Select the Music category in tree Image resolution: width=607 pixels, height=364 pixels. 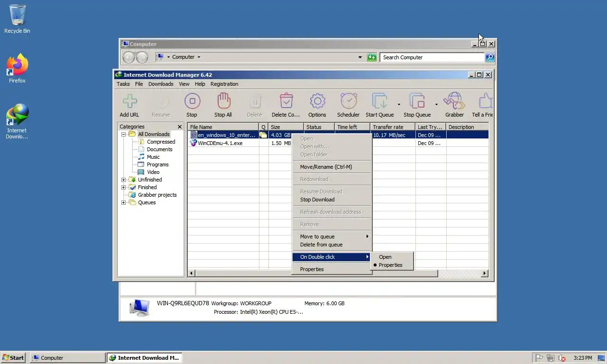(153, 157)
